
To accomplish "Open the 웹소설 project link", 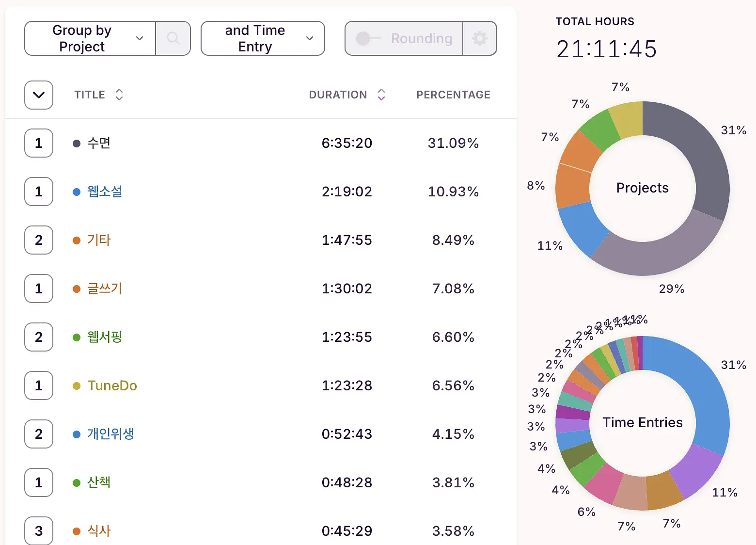I will 105,192.
